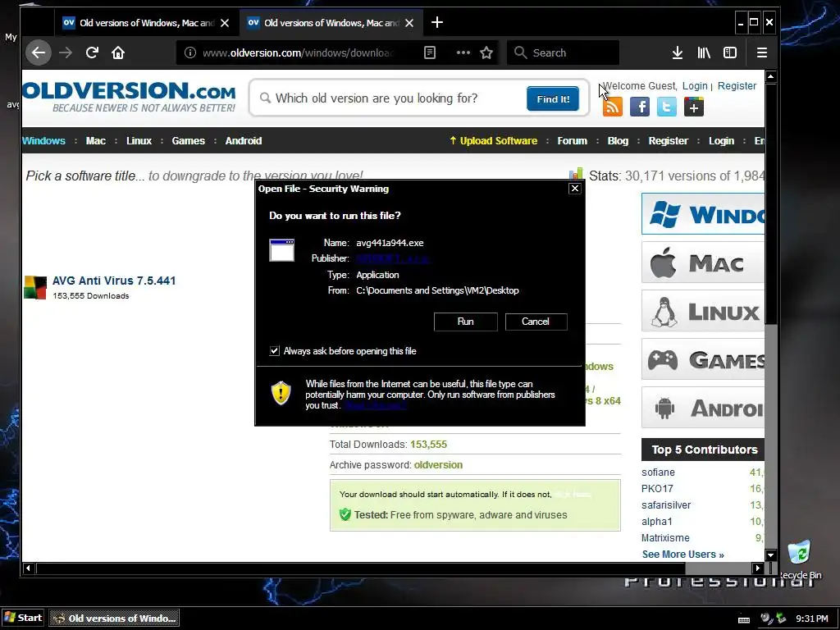The width and height of the screenshot is (840, 630).
Task: Close the Security Warning dialog with X
Action: coord(575,189)
